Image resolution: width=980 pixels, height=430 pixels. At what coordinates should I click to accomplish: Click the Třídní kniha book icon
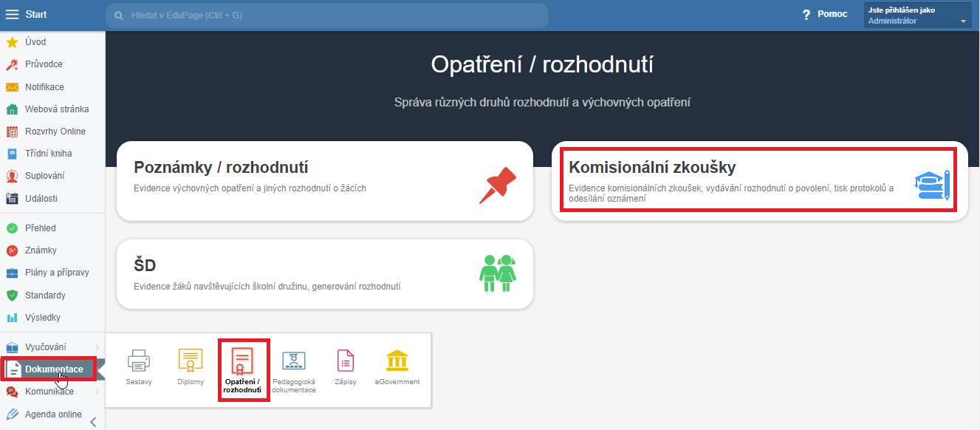[x=12, y=154]
